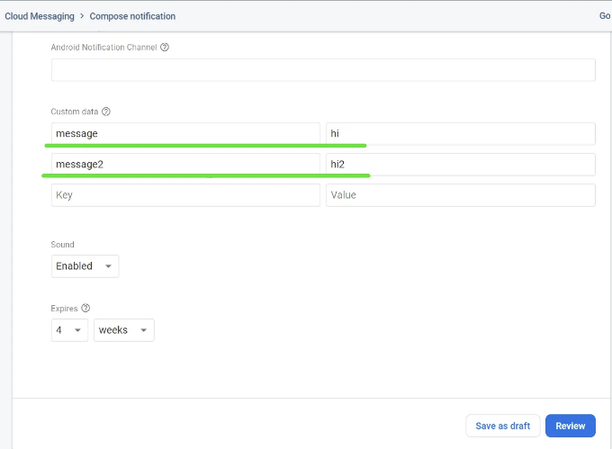Edit the 'message2' key field
This screenshot has width=612, height=449.
185,164
